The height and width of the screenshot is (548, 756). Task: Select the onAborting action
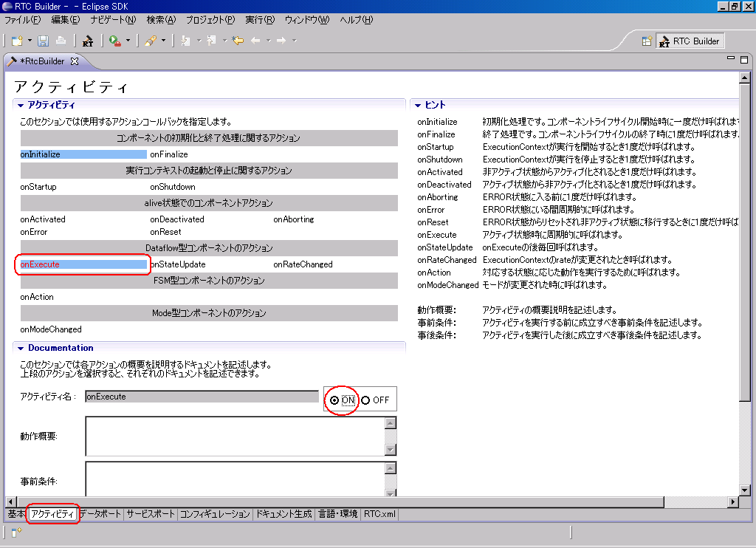[294, 219]
